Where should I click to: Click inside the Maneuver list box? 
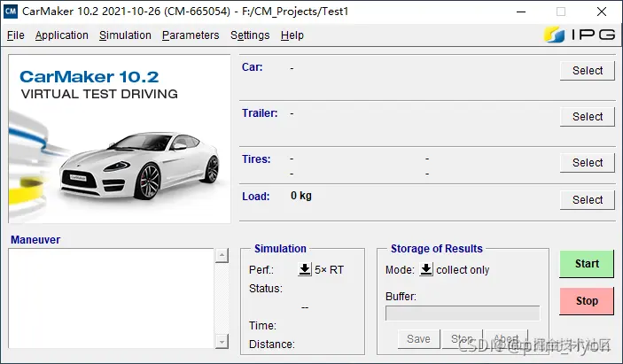tap(112, 298)
